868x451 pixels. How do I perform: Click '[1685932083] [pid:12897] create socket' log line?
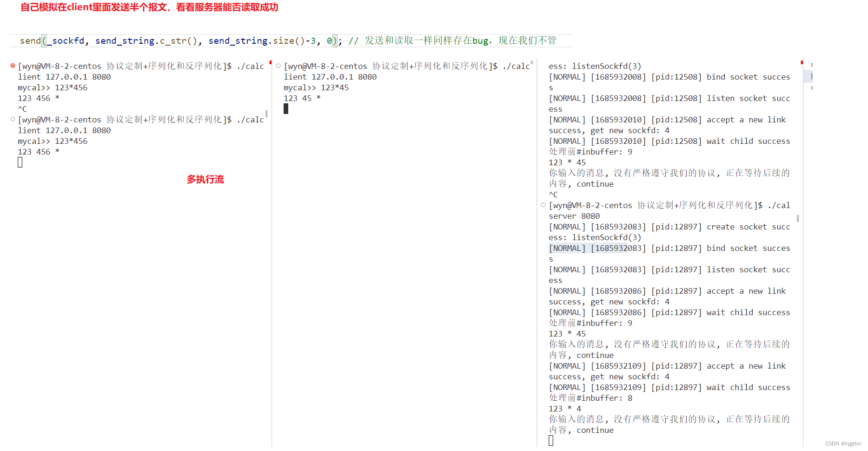click(669, 227)
